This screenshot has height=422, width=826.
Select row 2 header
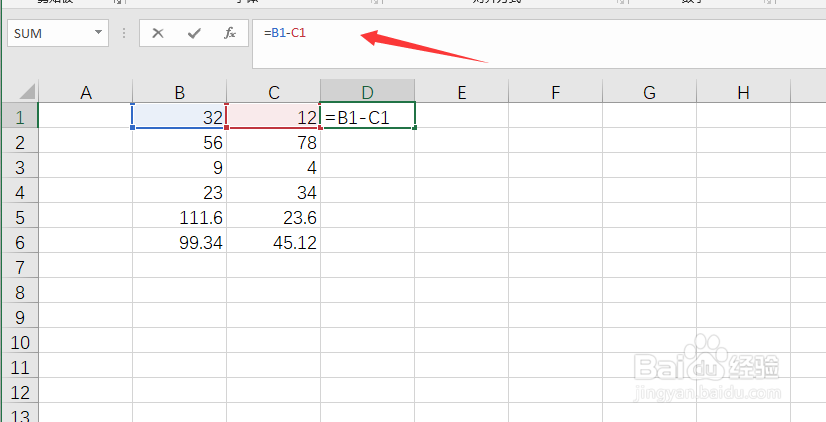(x=20, y=141)
